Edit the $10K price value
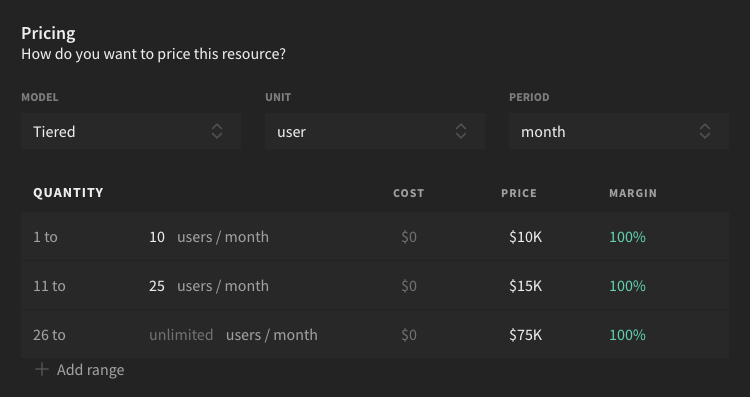Screen dimensions: 750x397 (525, 237)
